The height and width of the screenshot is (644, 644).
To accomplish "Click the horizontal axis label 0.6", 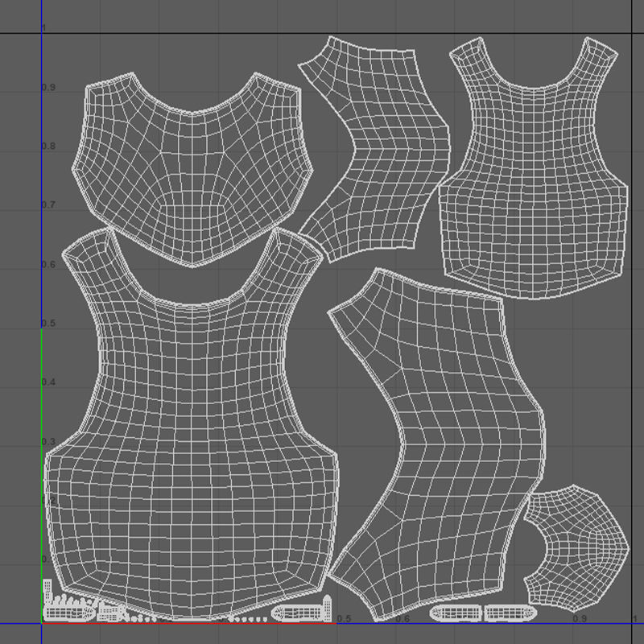I will [x=402, y=618].
